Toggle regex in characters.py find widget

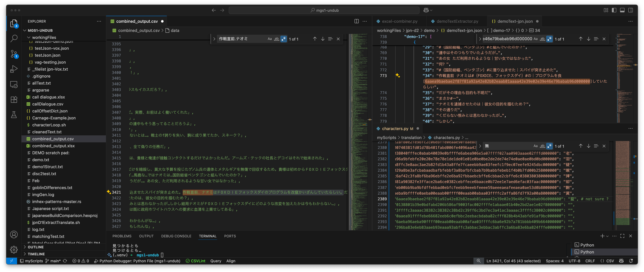(x=549, y=146)
